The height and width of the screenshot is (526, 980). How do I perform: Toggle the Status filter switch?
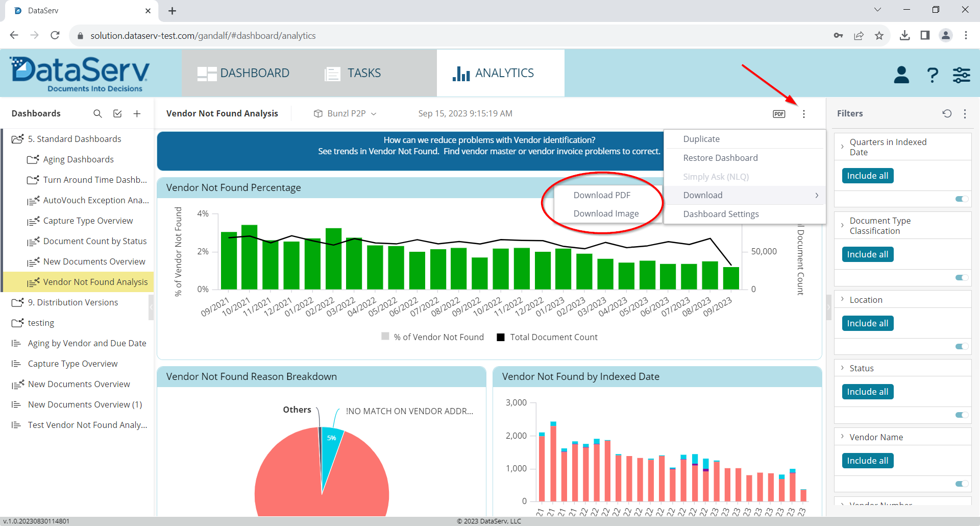[962, 415]
